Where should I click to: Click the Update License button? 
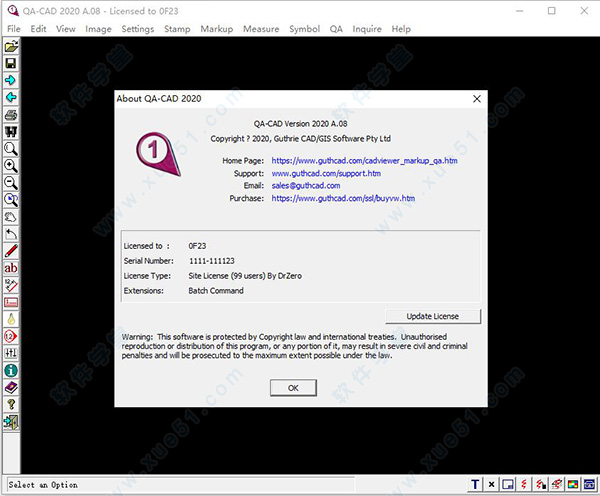pyautogui.click(x=432, y=316)
